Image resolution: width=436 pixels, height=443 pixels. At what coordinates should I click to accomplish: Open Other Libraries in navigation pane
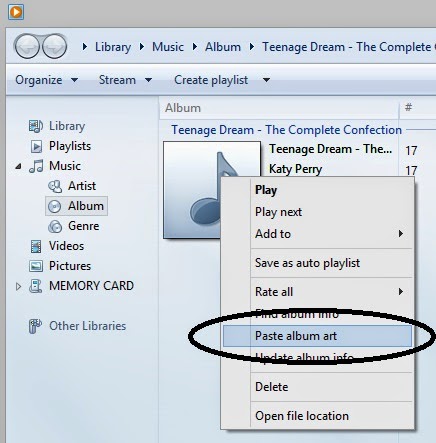[87, 326]
